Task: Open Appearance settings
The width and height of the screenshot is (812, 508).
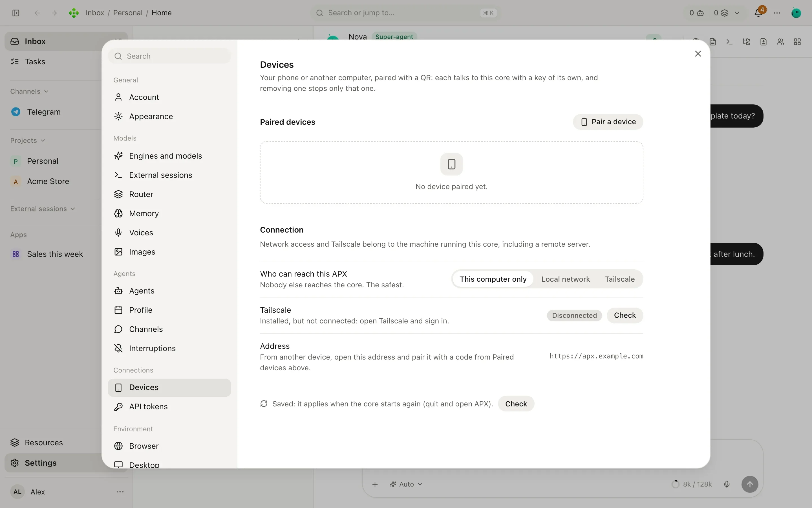Action: 169,116
